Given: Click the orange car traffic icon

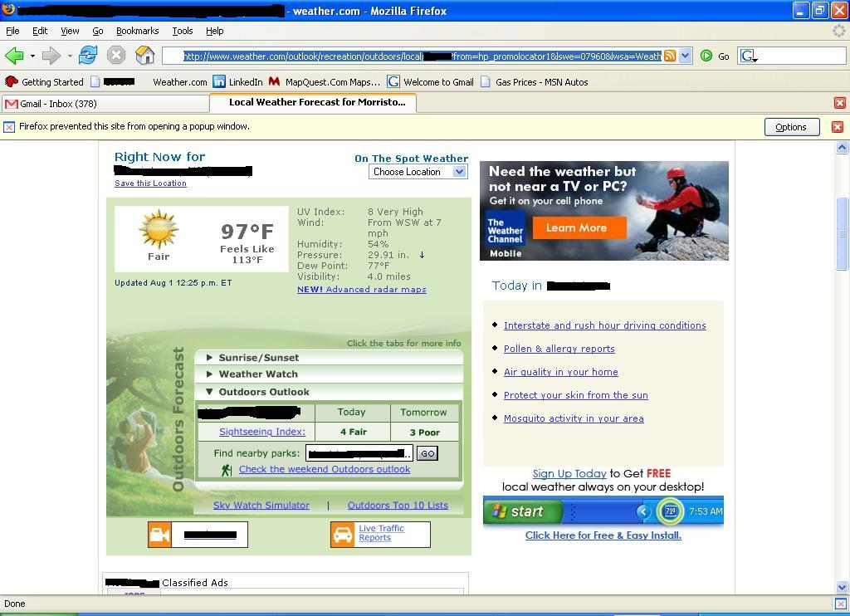Looking at the screenshot, I should pos(343,535).
